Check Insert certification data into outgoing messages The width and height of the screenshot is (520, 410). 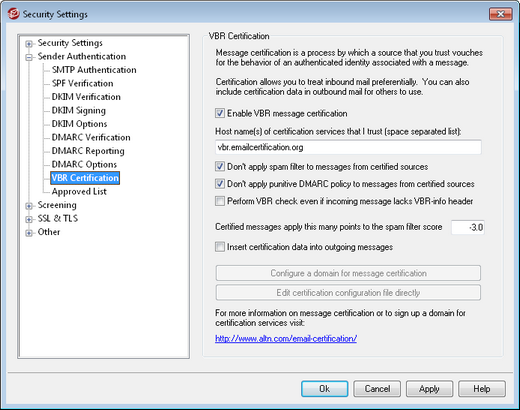(220, 247)
